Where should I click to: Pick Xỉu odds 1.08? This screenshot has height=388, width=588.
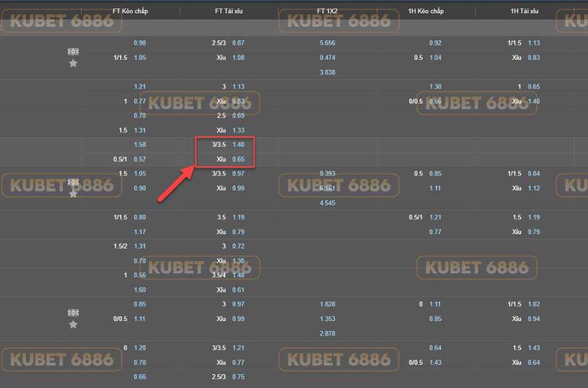pyautogui.click(x=238, y=58)
